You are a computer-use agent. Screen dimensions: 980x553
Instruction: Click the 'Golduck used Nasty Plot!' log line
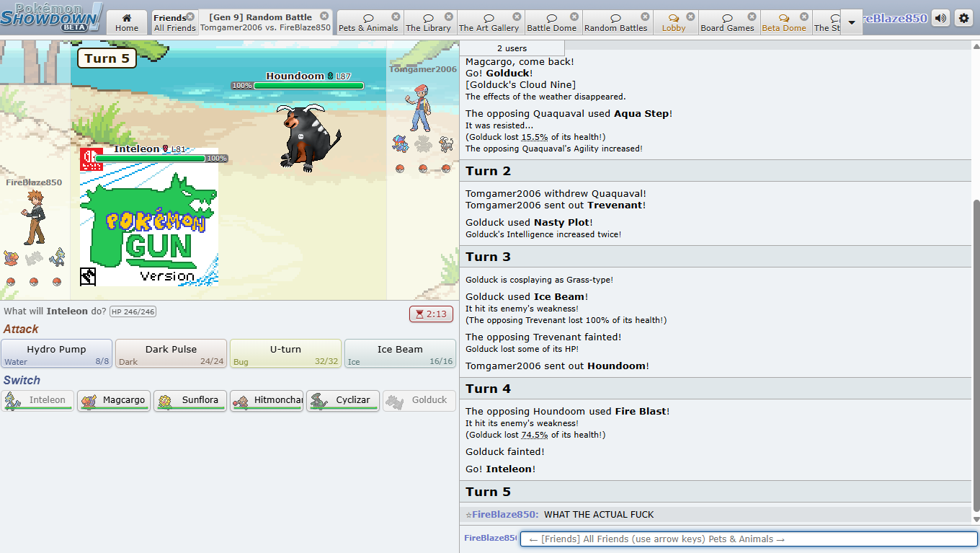[x=529, y=222]
